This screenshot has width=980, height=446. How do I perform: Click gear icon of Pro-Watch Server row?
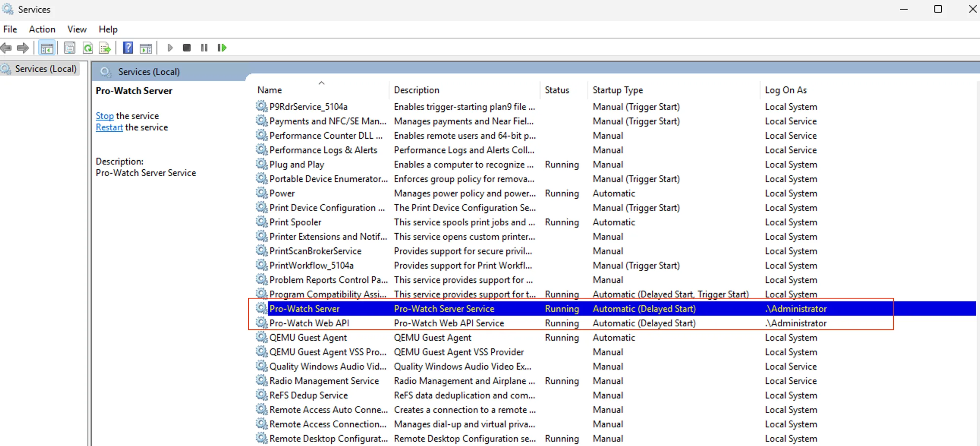262,308
